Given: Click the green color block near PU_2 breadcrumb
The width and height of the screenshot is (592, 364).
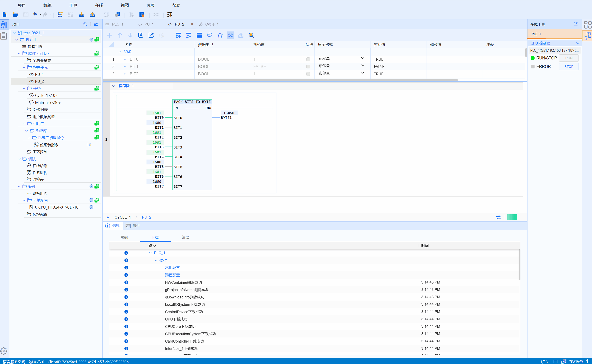Looking at the screenshot, I should pyautogui.click(x=512, y=217).
